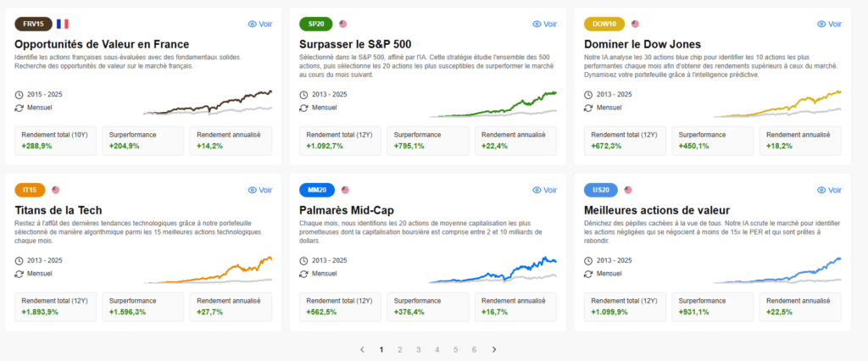Screen dimensions: 868x361
Task: Click the eye icon on the SP20 card
Action: (537, 24)
